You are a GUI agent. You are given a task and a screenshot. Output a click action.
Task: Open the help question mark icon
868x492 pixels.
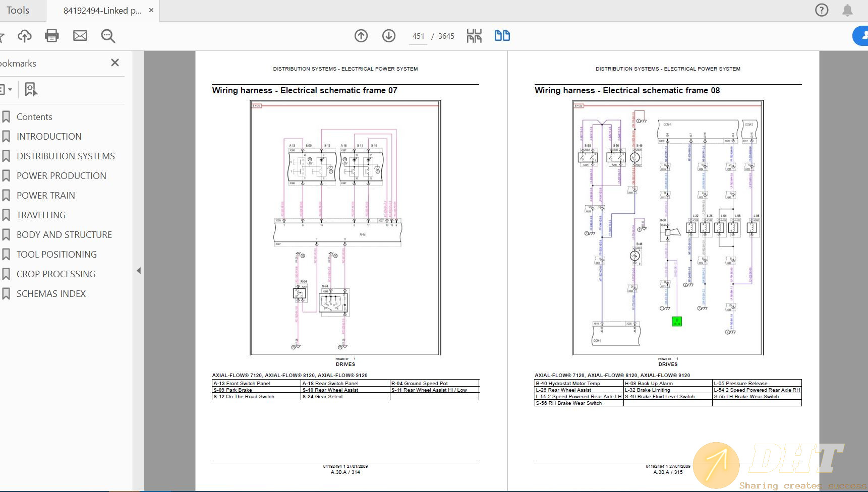[x=822, y=10]
